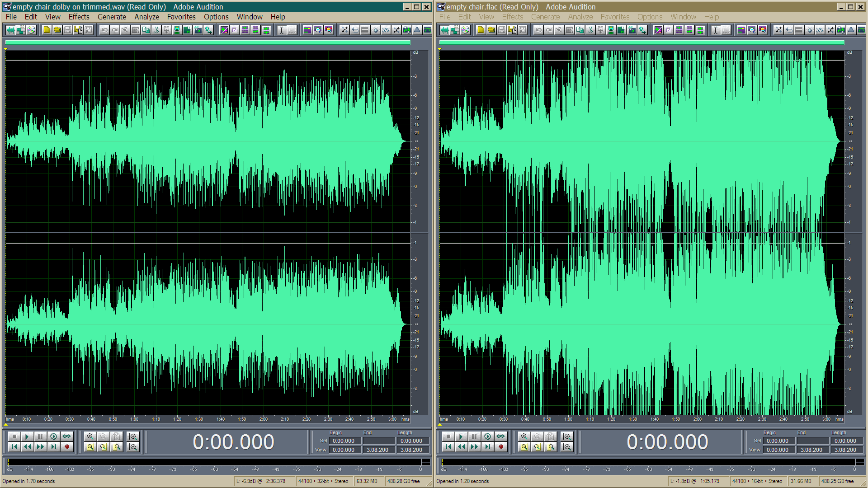
Task: Click 'Opened in 1.70 seconds' status text
Action: tap(29, 481)
